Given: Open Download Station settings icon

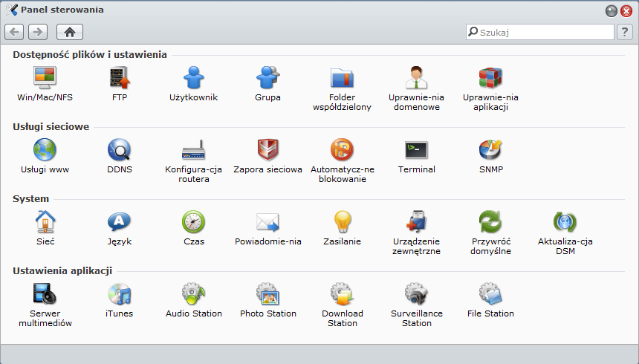Looking at the screenshot, I should [x=342, y=294].
